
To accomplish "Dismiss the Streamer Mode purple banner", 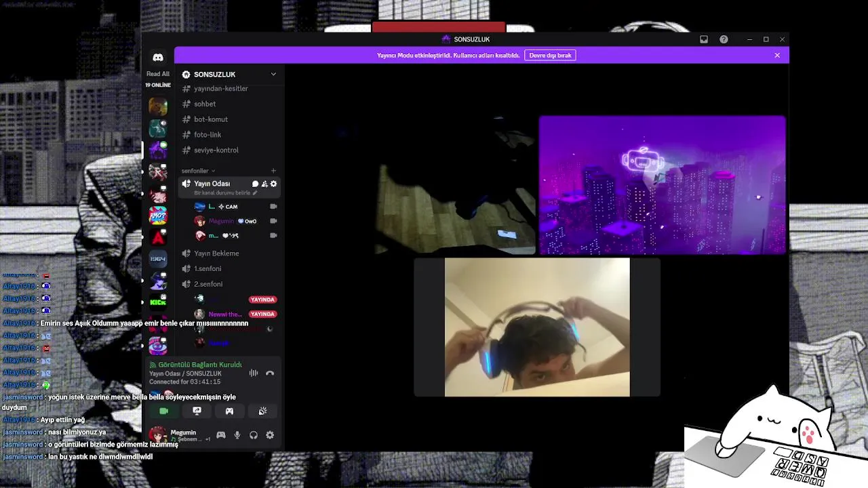I will [x=777, y=56].
